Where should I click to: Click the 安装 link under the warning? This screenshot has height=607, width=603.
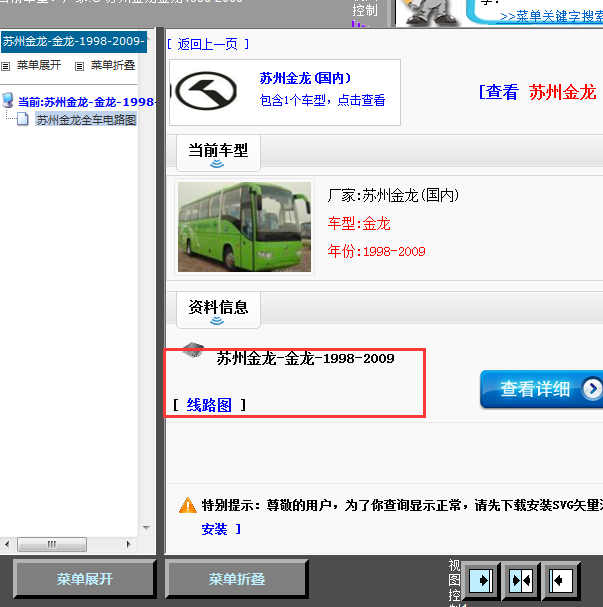pyautogui.click(x=214, y=529)
